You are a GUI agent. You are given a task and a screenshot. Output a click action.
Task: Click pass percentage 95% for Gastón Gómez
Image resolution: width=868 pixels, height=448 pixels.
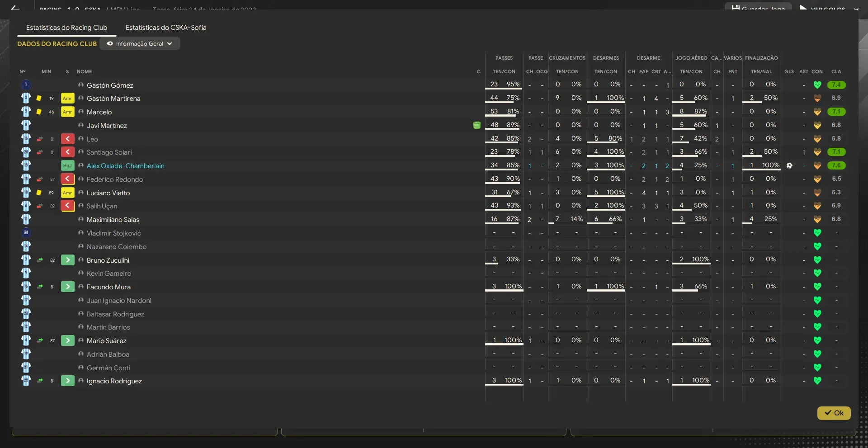click(513, 85)
